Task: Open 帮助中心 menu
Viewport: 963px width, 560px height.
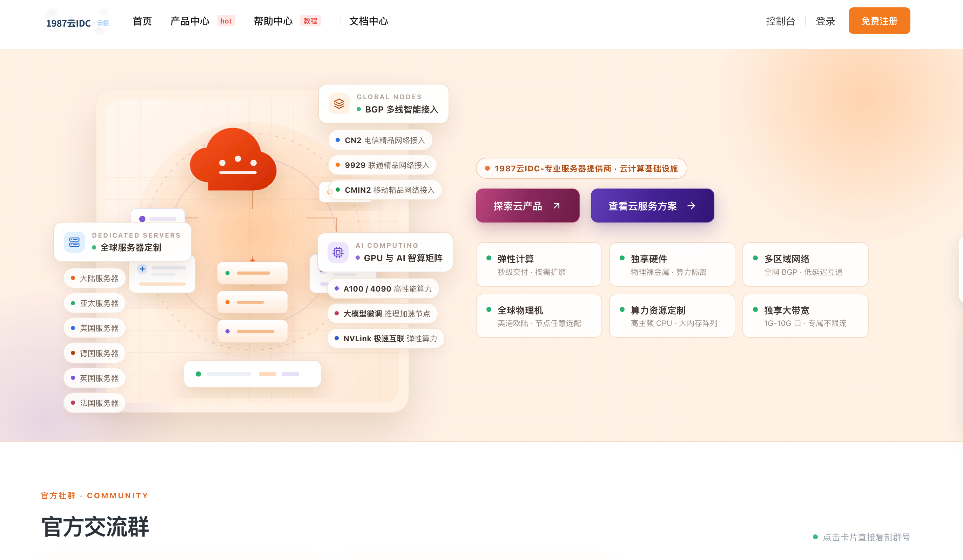Action: tap(273, 21)
